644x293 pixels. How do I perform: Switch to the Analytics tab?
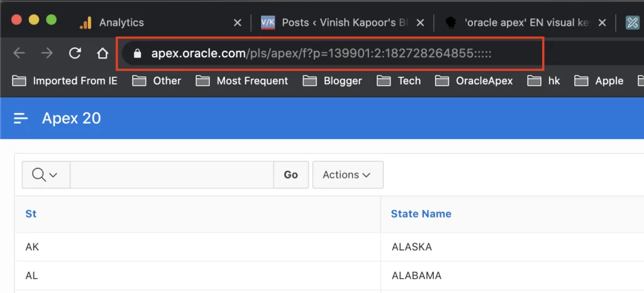(x=121, y=23)
